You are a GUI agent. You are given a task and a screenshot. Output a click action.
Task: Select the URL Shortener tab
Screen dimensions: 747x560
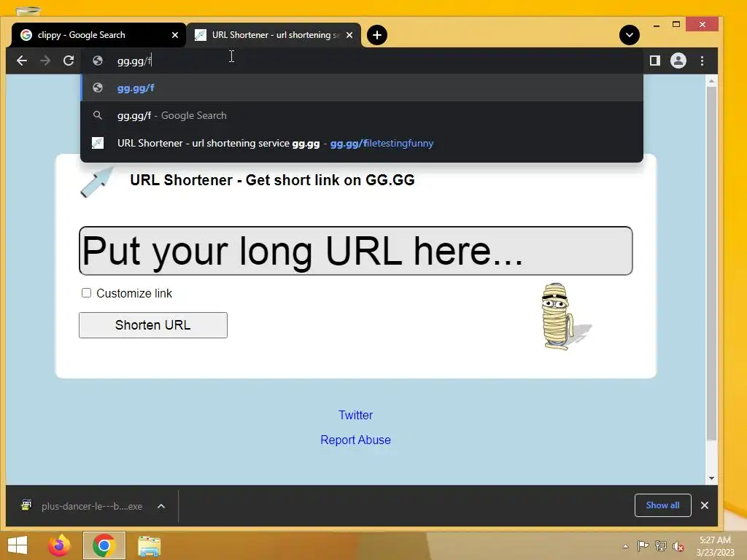(x=274, y=35)
